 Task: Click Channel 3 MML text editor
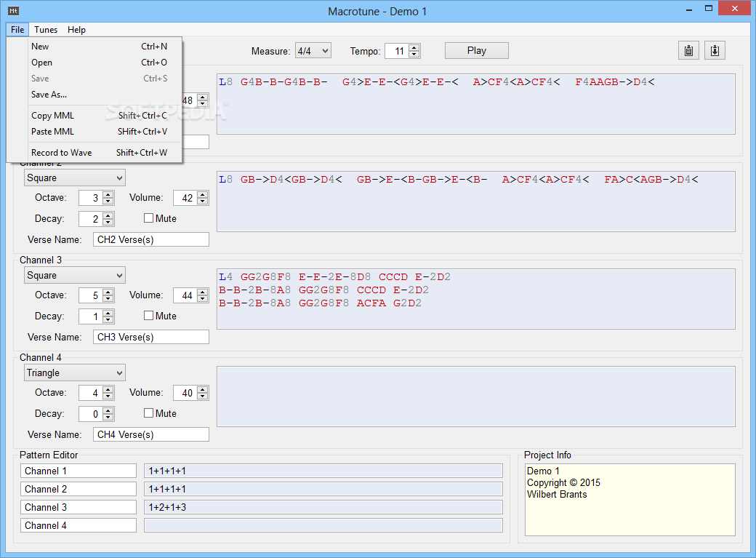pyautogui.click(x=476, y=299)
